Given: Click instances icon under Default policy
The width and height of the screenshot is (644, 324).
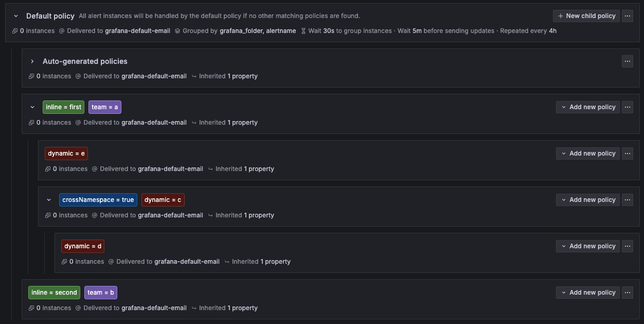Looking at the screenshot, I should [x=15, y=31].
